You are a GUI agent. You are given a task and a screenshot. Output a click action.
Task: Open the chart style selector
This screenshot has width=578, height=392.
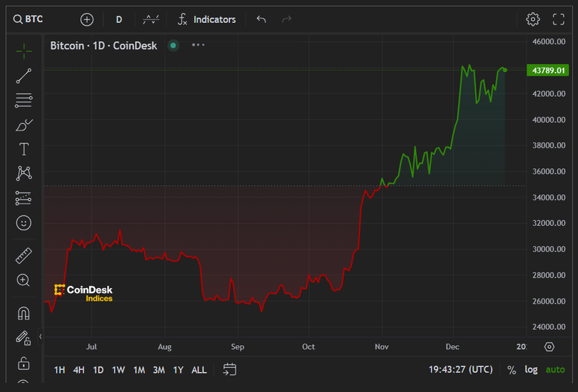coord(151,19)
